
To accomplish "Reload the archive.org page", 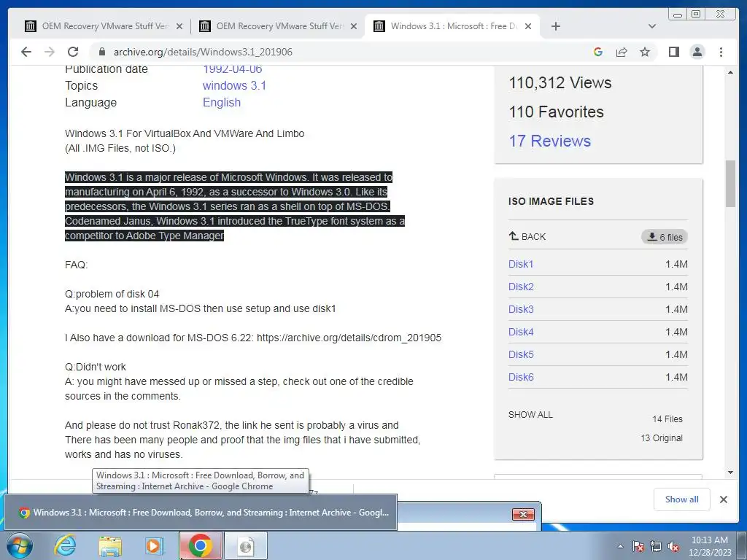I will coord(73,52).
